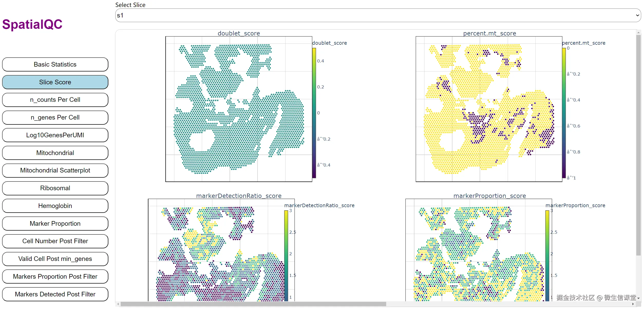Show n_counts Per Cell plot
Viewport: 644px width, 309px height.
pos(55,100)
